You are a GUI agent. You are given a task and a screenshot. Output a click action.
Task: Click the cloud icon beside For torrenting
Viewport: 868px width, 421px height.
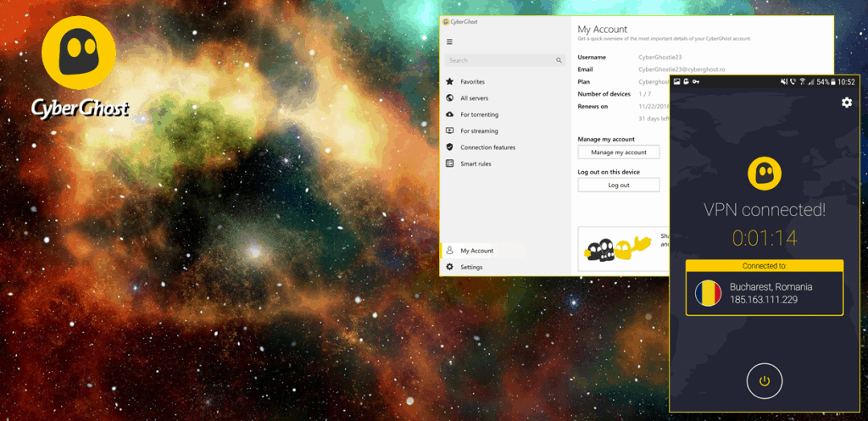(x=449, y=114)
